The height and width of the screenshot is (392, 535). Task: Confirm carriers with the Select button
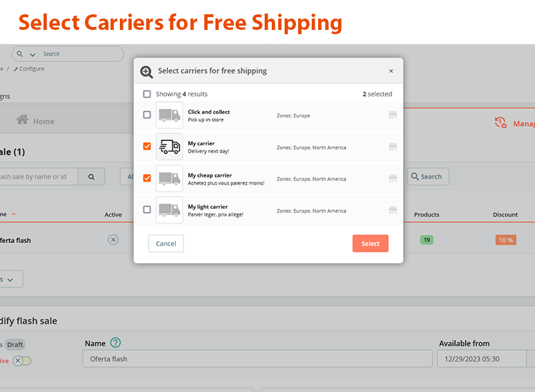click(x=370, y=244)
